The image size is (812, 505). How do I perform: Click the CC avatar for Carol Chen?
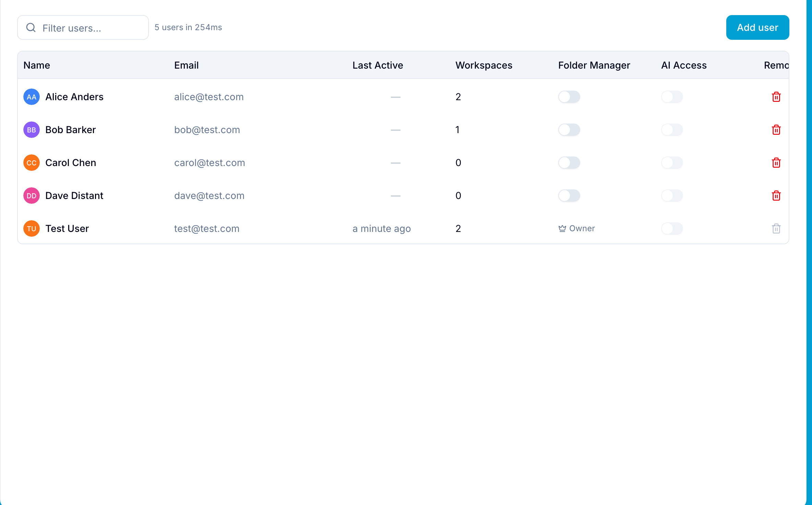coord(32,163)
